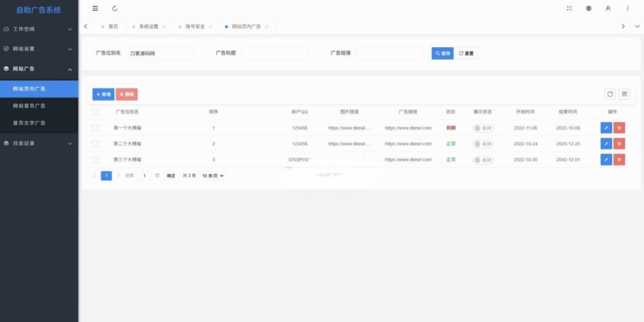Click the 重置 reset button

click(466, 53)
